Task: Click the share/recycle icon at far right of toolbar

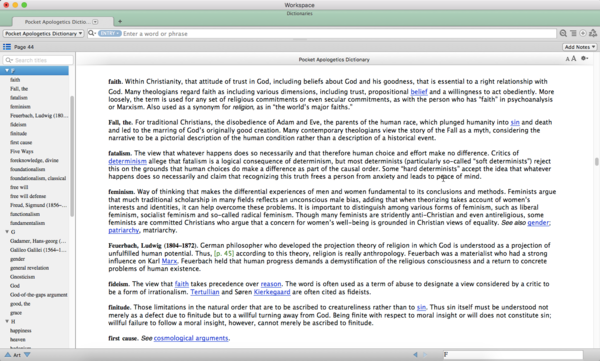Action: point(593,33)
